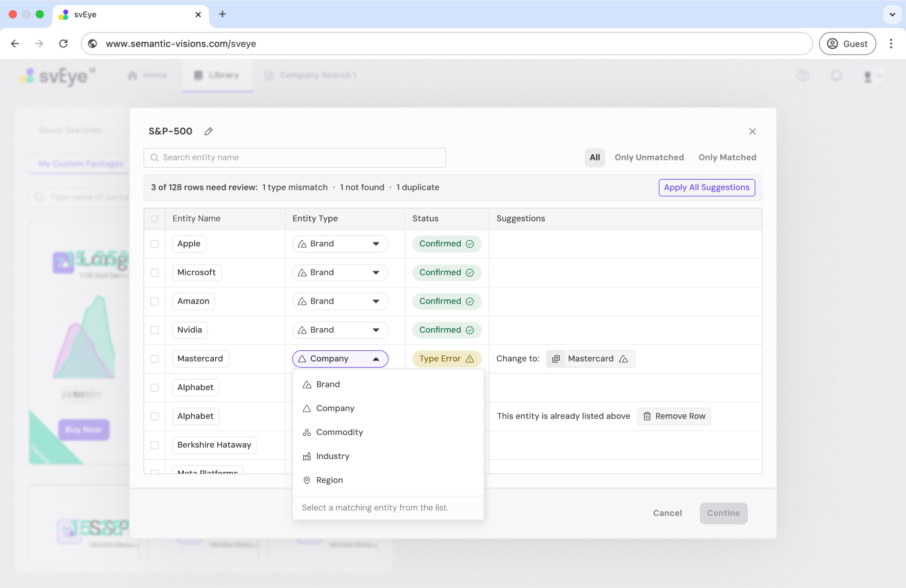Click the Entity Type column header

click(315, 219)
